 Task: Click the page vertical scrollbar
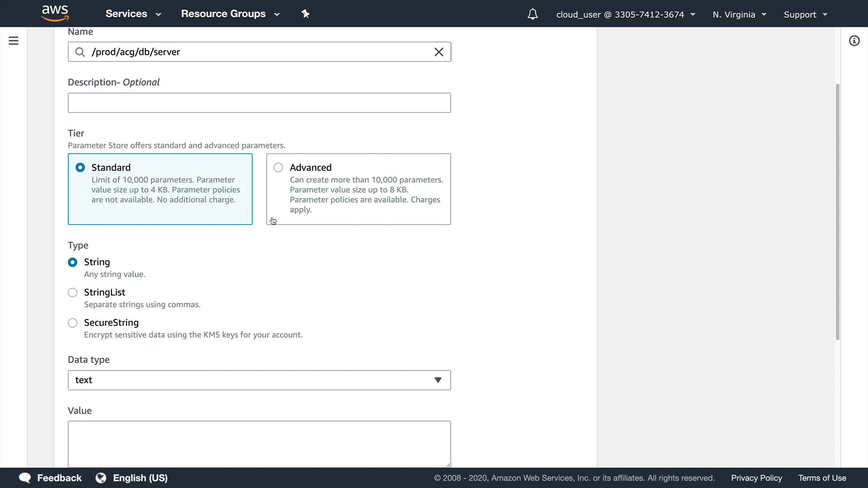837,212
